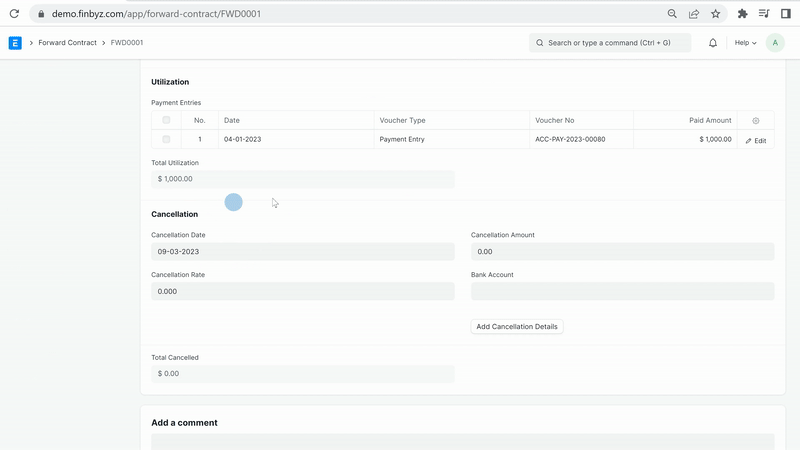
Task: Click the Cancellation Date field
Action: point(302,252)
